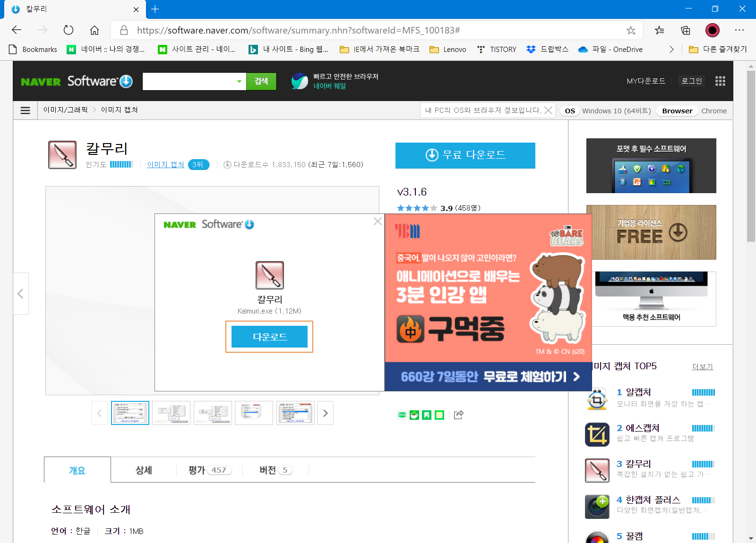Viewport: 756px width, 543px height.
Task: Switch to the 개요 tab
Action: point(77,470)
